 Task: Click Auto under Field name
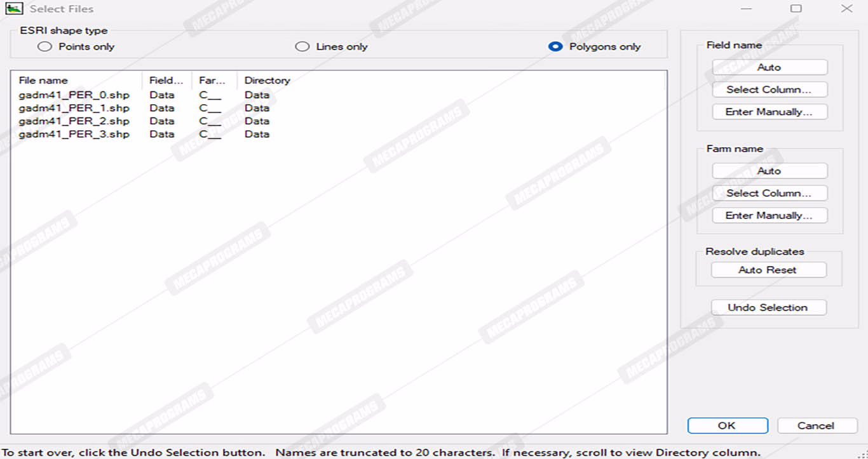click(770, 67)
